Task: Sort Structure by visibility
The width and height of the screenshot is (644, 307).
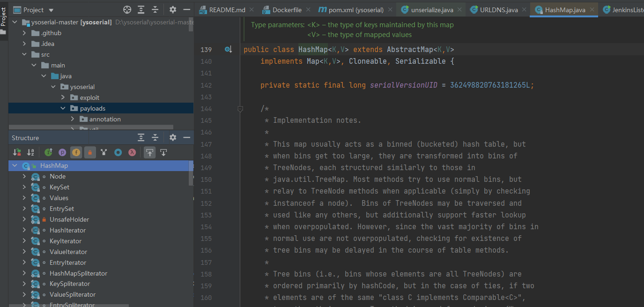Action: pos(17,152)
